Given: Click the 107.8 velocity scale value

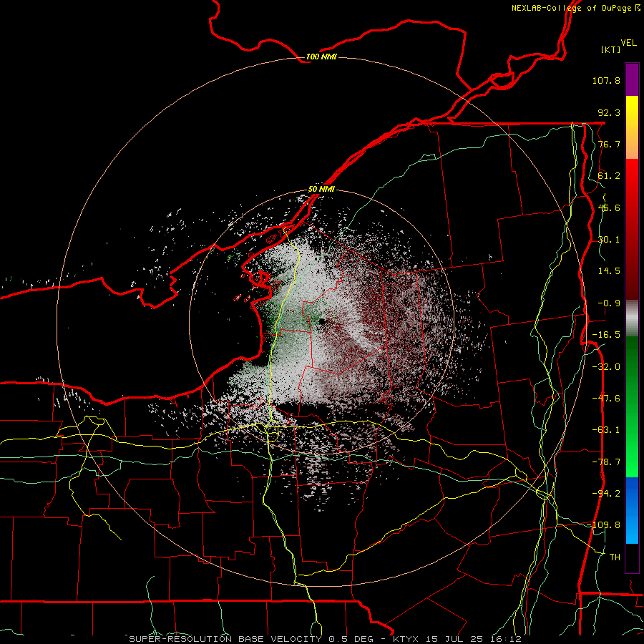Looking at the screenshot, I should (606, 80).
